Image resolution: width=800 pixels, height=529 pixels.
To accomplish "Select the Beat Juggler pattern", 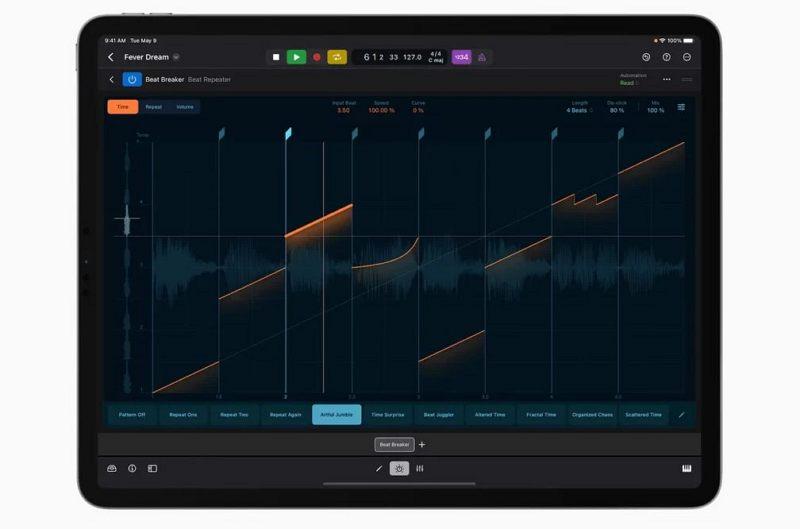I will [439, 415].
